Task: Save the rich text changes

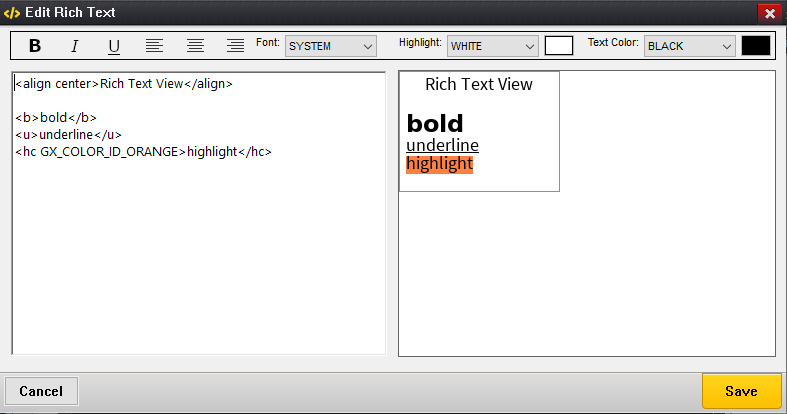Action: pos(741,391)
